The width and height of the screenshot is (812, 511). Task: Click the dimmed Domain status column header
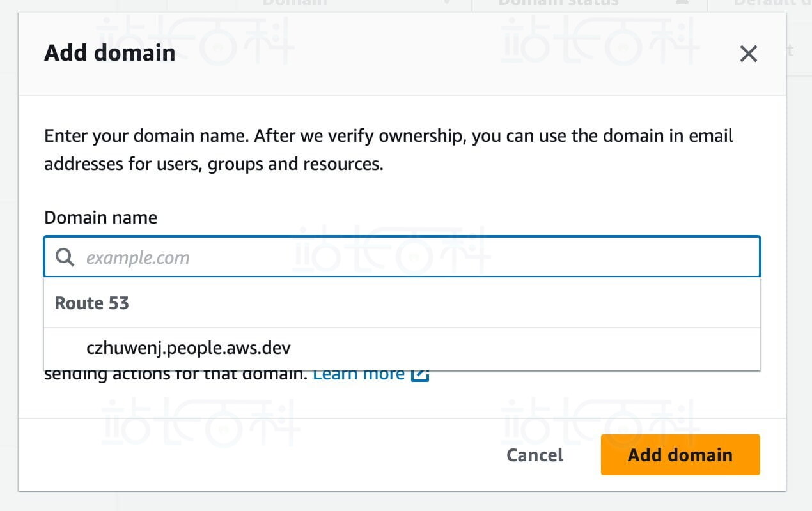coord(558,3)
